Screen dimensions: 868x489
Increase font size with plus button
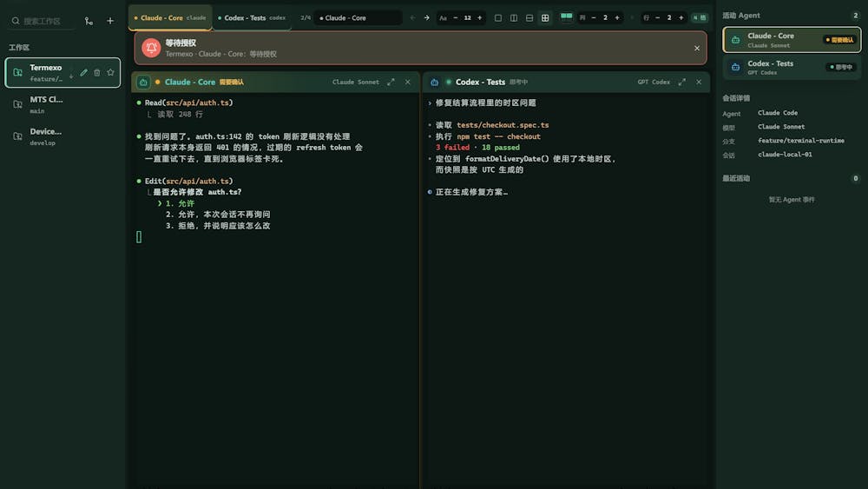(479, 17)
